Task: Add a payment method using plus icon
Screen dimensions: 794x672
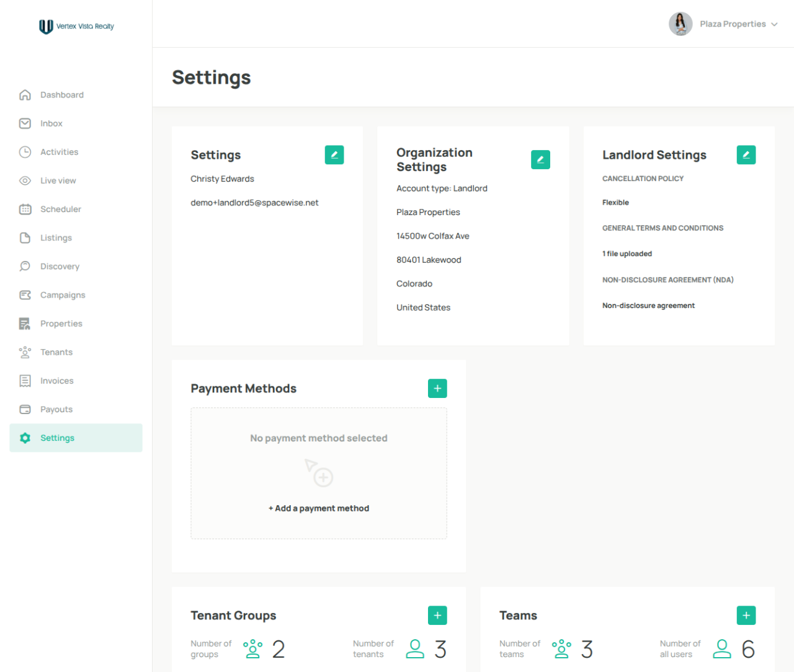Action: click(437, 389)
